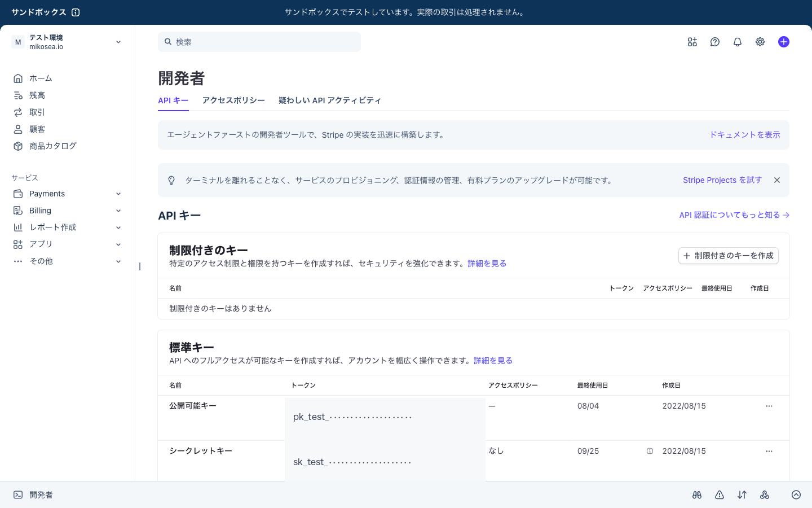Expand the Payments menu
812x508 pixels.
click(x=68, y=194)
